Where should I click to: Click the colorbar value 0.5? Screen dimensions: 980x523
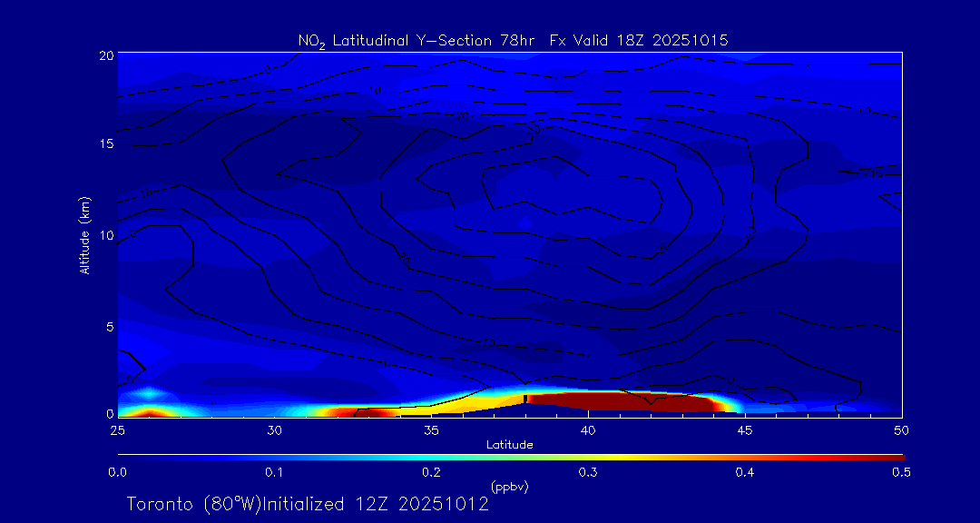[902, 472]
